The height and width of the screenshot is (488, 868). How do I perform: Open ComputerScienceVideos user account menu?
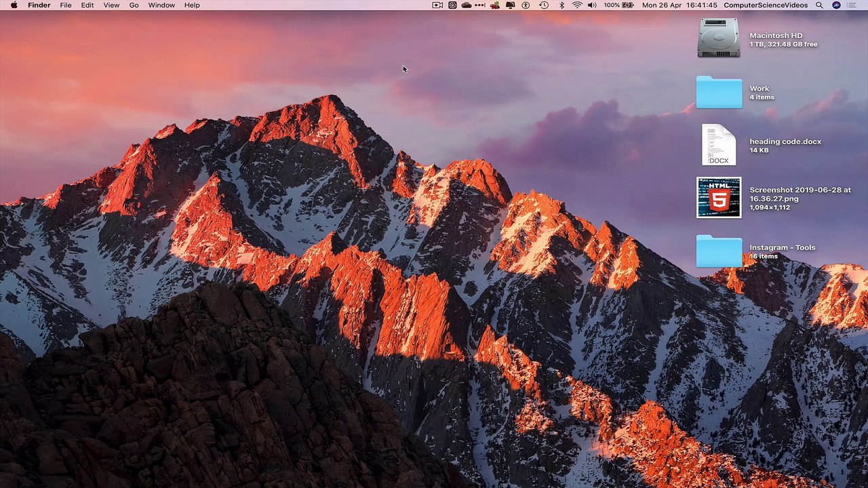click(766, 5)
